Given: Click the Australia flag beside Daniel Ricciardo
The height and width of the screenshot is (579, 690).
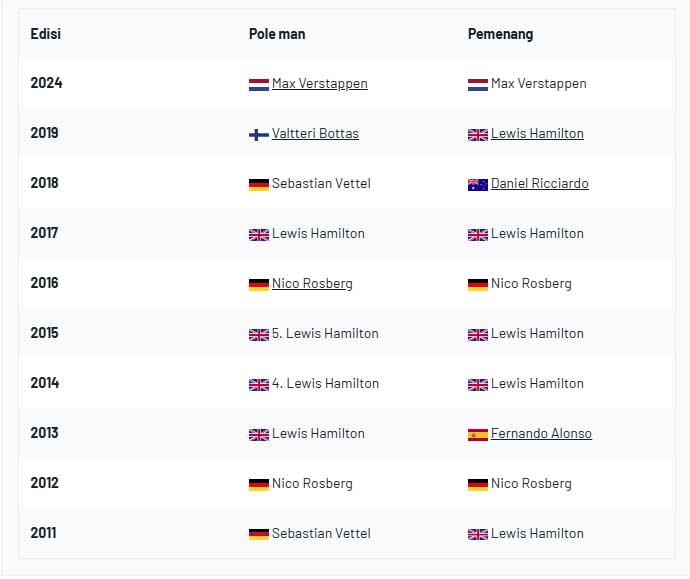Looking at the screenshot, I should click(x=478, y=185).
